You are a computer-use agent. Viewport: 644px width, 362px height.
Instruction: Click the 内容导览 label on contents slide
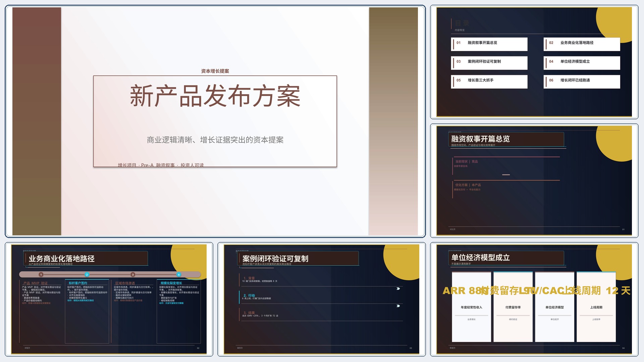(x=460, y=30)
